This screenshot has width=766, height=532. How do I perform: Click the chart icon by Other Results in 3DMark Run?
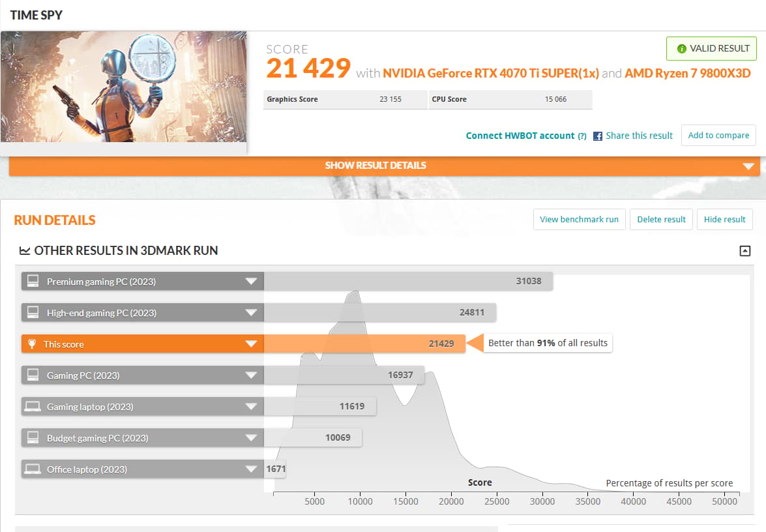pos(24,250)
